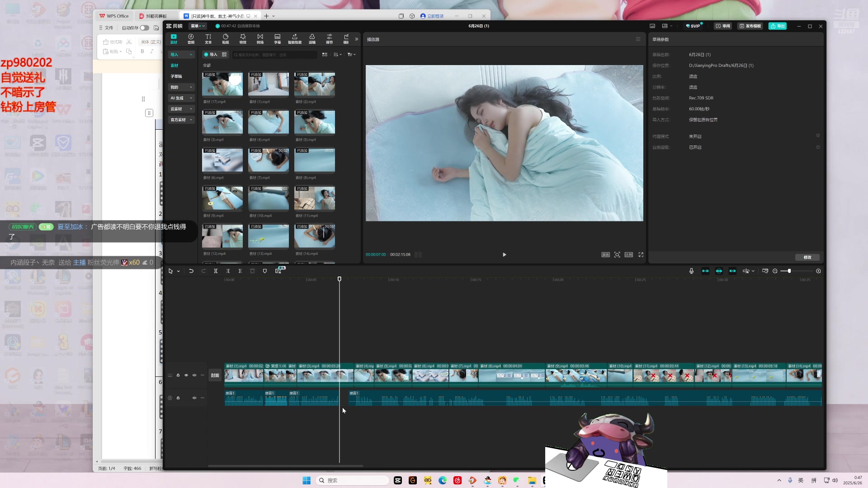Viewport: 868px width, 488px height.
Task: Zoom in timeline with plus icon
Action: [818, 271]
